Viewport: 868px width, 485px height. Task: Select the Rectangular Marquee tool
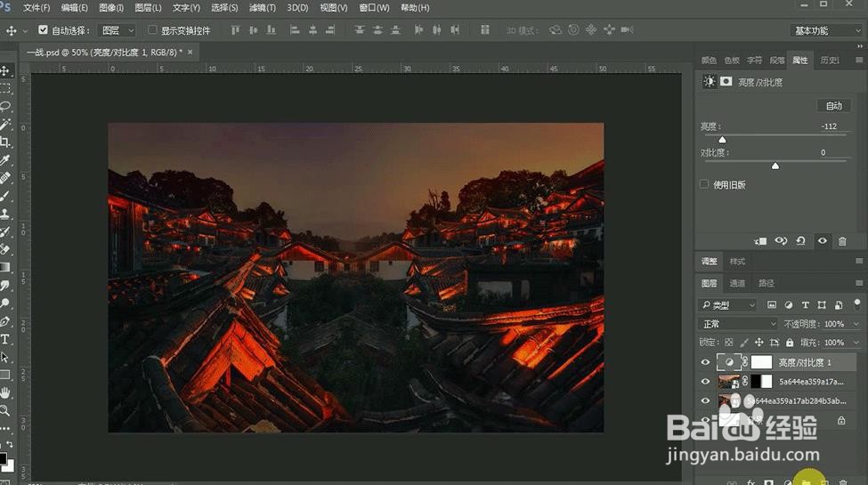pos(5,89)
